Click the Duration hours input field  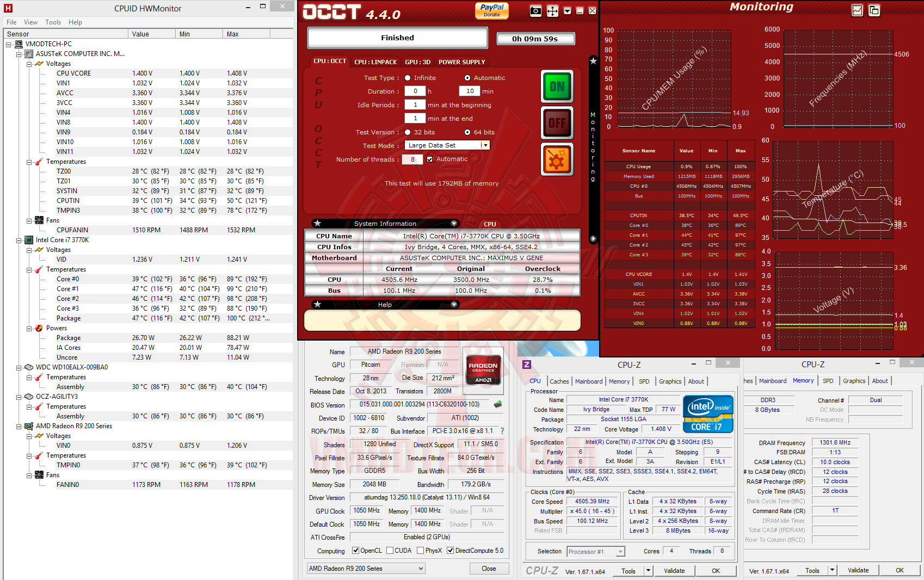(x=415, y=91)
